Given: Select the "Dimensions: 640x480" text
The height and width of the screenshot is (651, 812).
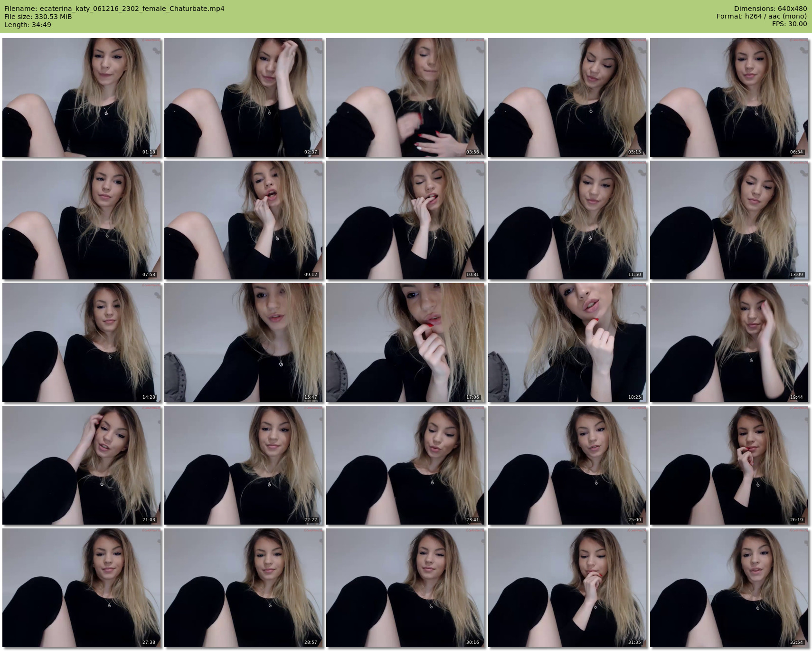Looking at the screenshot, I should pos(770,9).
